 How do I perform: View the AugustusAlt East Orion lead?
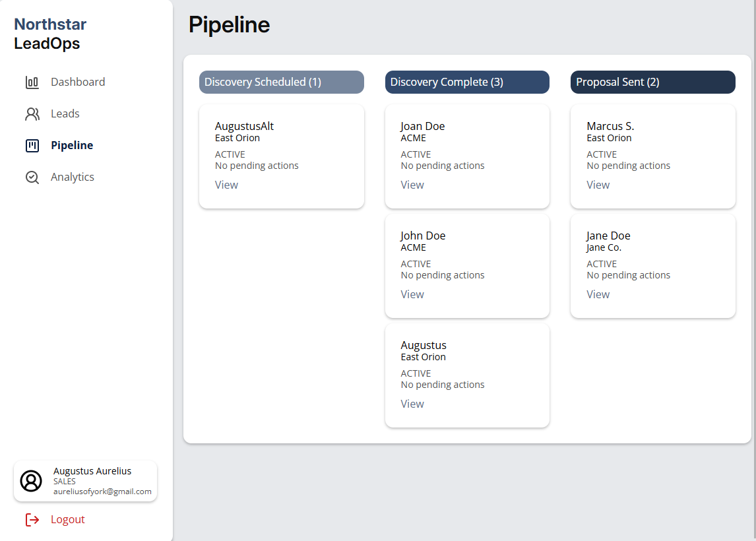[226, 185]
